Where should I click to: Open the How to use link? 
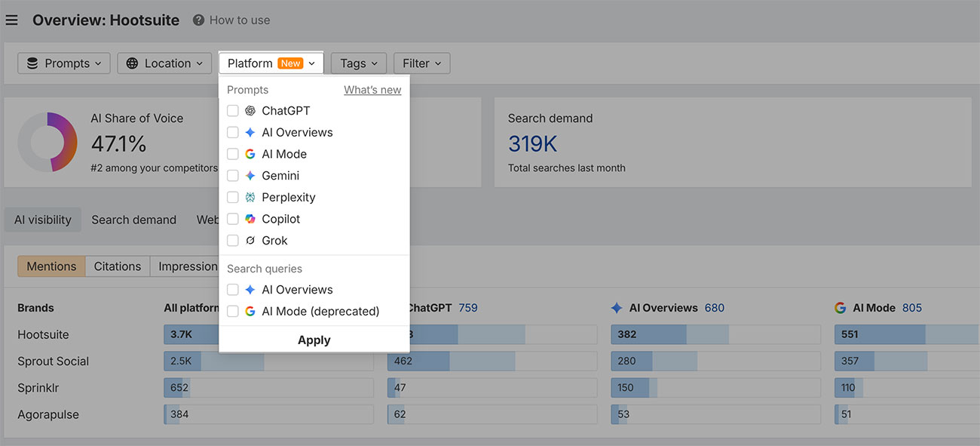pos(240,20)
